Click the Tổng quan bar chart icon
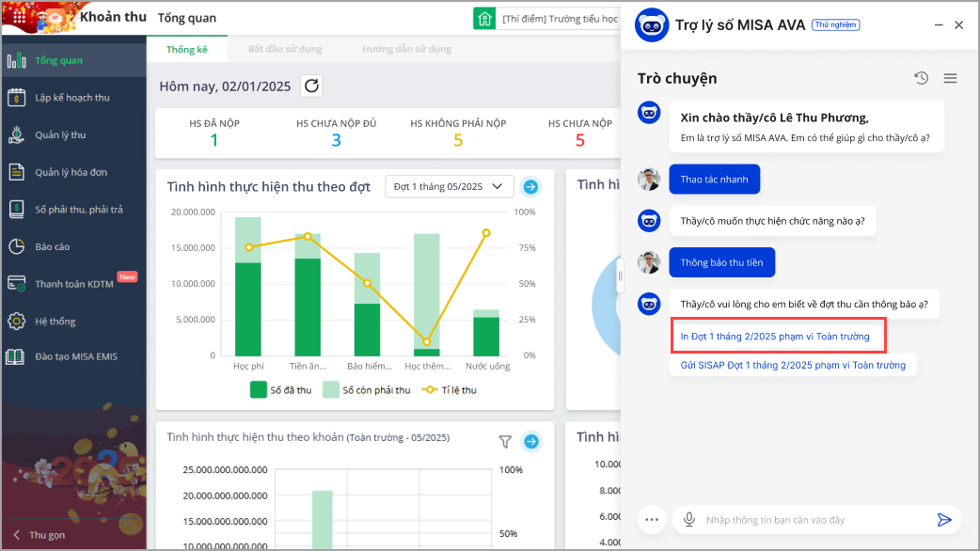 (16, 60)
